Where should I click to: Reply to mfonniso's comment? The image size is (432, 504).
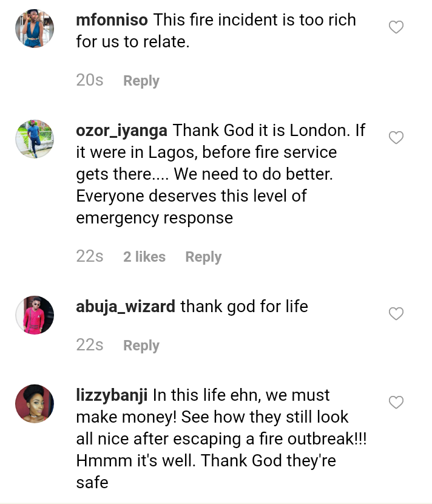141,81
